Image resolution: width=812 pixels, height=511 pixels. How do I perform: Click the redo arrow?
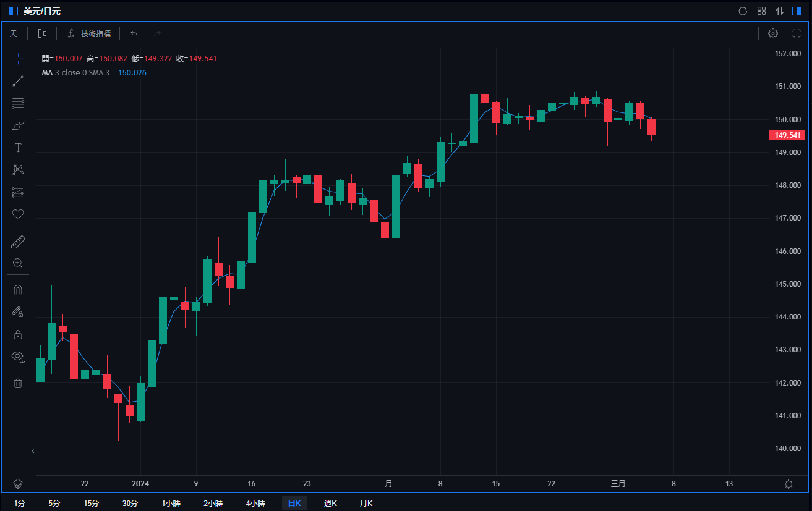(x=157, y=33)
